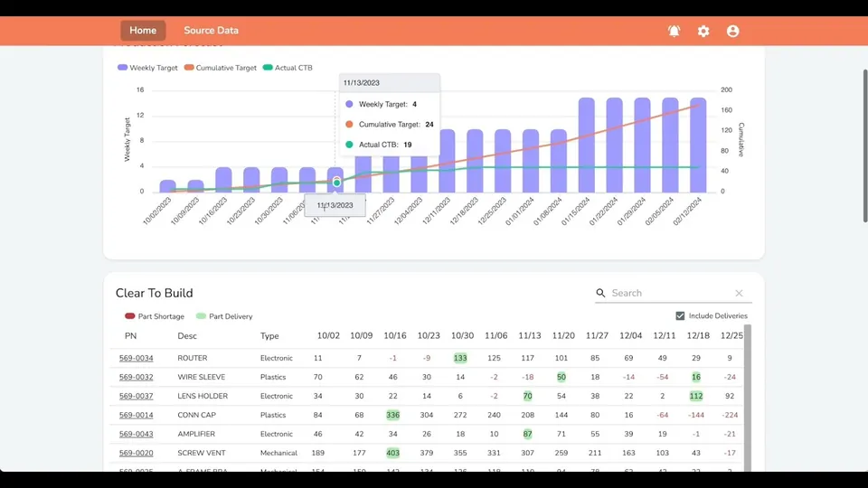Click the WIRE SLEEVE description text

point(201,377)
